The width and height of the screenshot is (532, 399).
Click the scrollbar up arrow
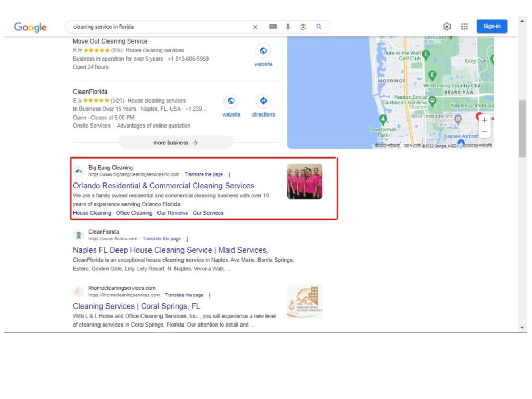[x=522, y=21]
